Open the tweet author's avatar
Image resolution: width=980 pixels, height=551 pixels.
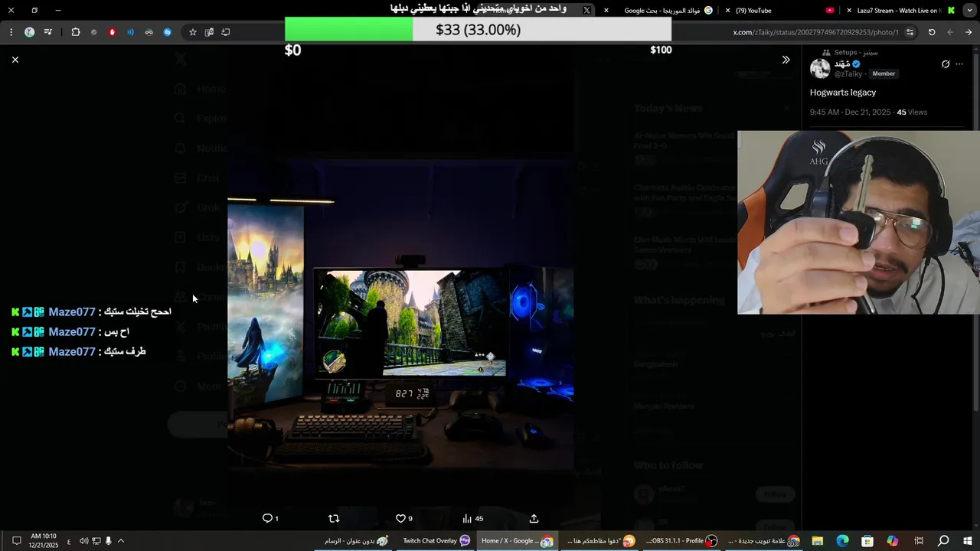(x=820, y=68)
